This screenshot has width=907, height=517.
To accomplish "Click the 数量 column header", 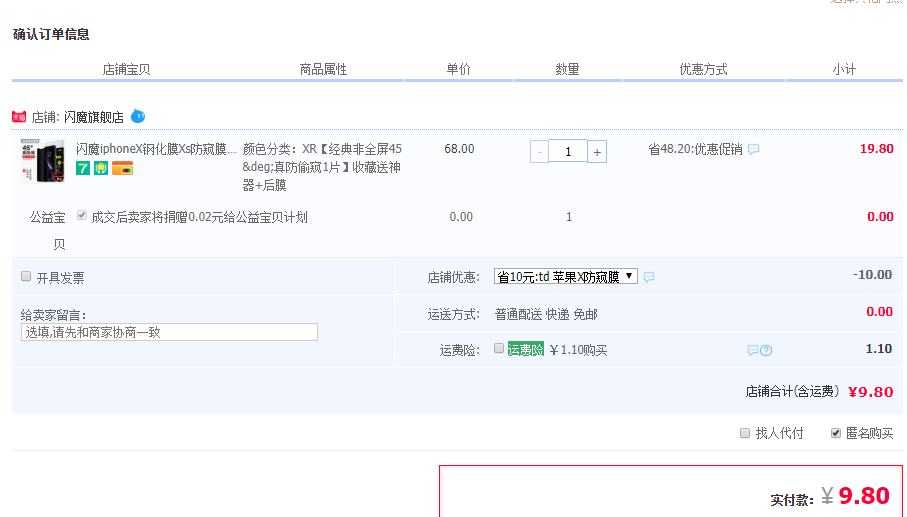I will (x=567, y=69).
